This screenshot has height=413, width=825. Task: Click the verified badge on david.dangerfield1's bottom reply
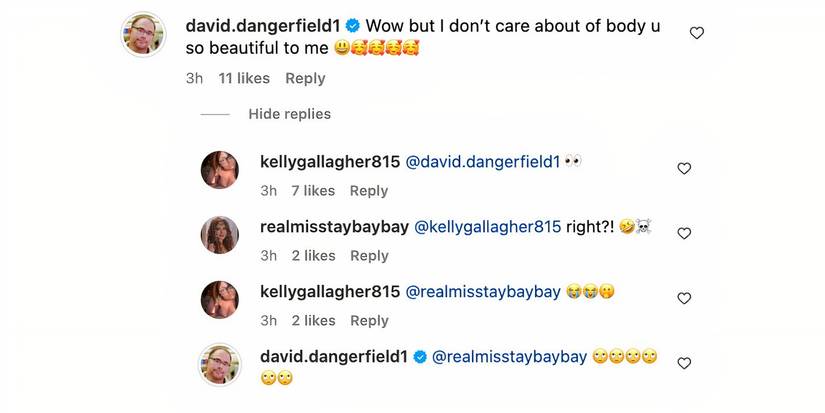422,356
